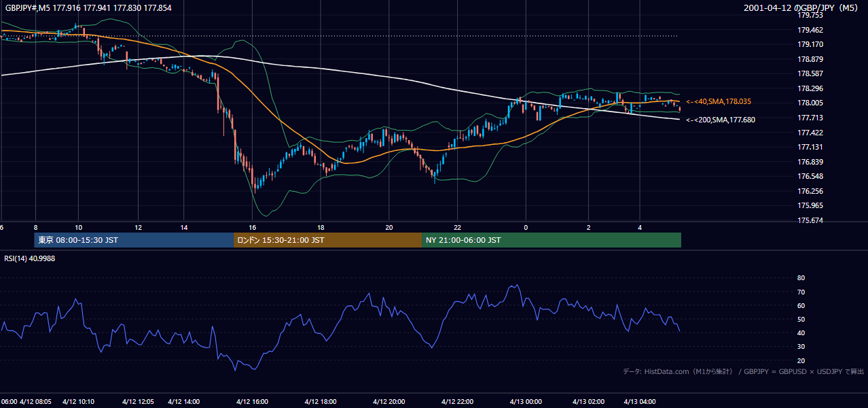Click hour marker 20 under the price chart

388,227
